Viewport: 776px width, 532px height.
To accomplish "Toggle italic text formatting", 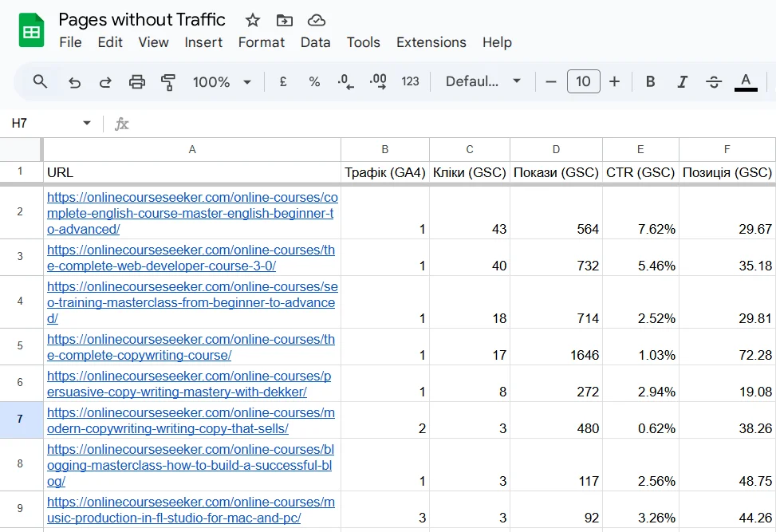I will click(x=682, y=81).
